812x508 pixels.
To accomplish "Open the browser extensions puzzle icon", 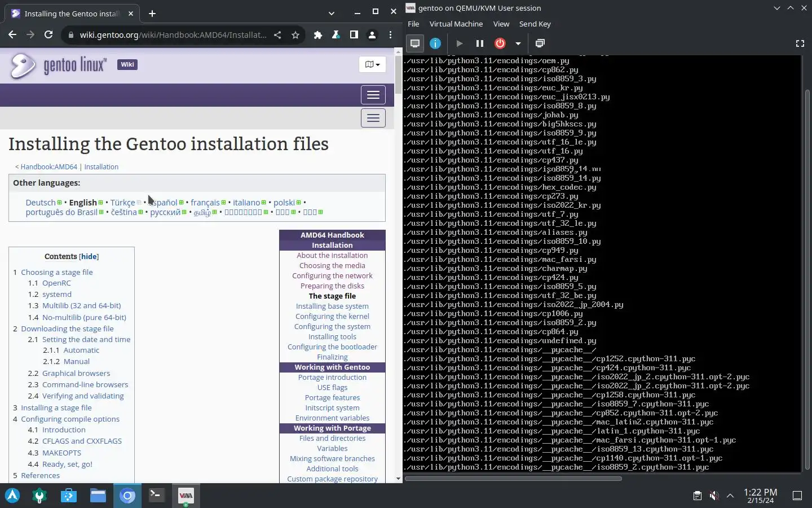I will [x=318, y=35].
